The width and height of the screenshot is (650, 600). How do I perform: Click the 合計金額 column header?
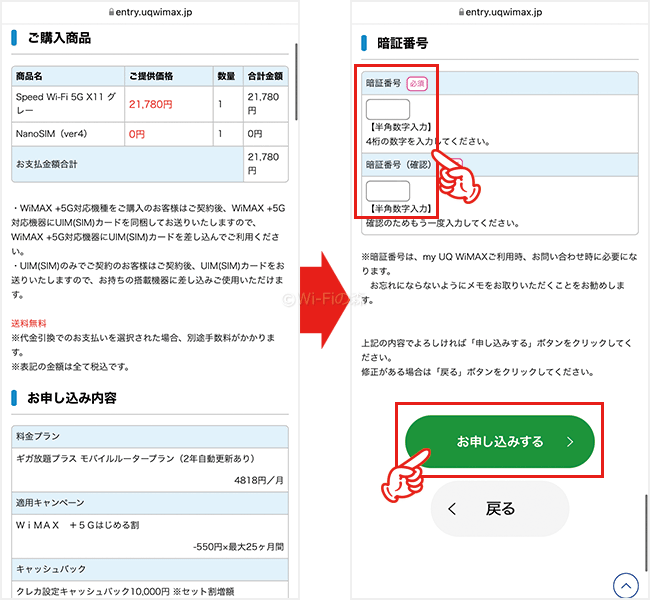coord(265,76)
